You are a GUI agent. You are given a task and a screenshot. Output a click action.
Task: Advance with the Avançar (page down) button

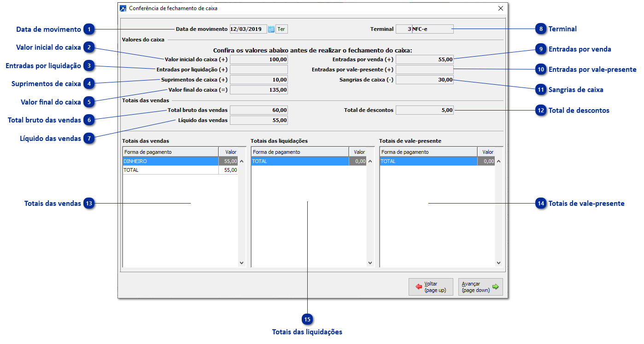coord(480,287)
